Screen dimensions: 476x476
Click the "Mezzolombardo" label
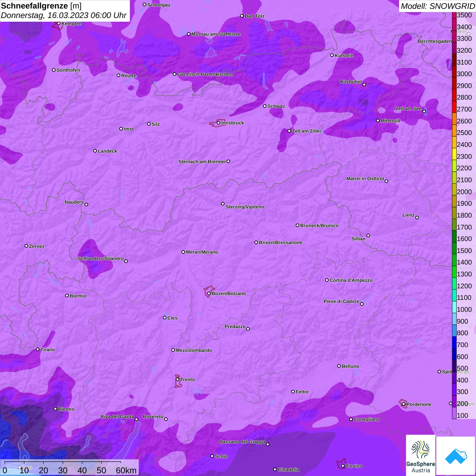tap(194, 350)
